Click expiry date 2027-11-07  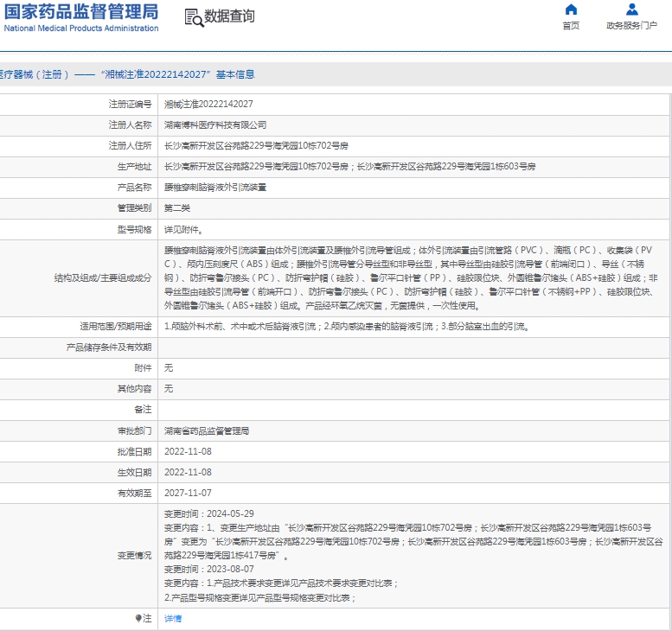click(188, 493)
